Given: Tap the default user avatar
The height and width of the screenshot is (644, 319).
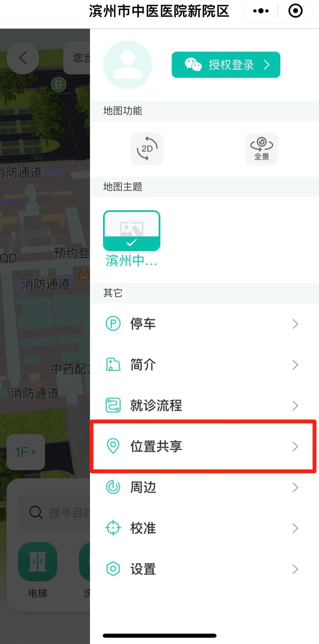Looking at the screenshot, I should point(128,65).
